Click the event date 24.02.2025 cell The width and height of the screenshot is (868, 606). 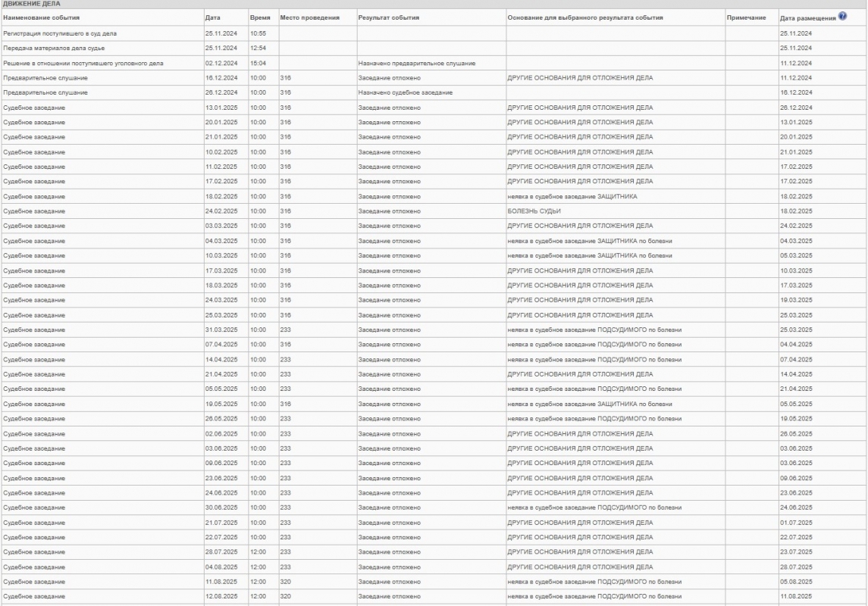221,211
